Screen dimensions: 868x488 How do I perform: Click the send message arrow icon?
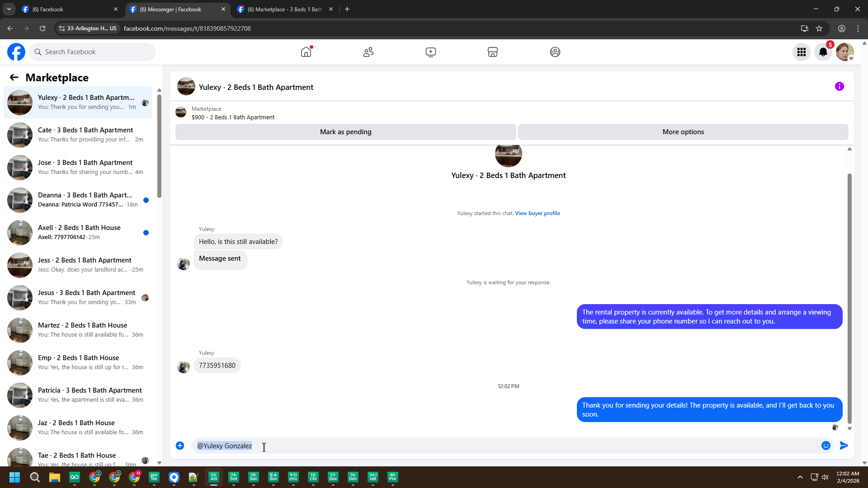[x=844, y=446]
